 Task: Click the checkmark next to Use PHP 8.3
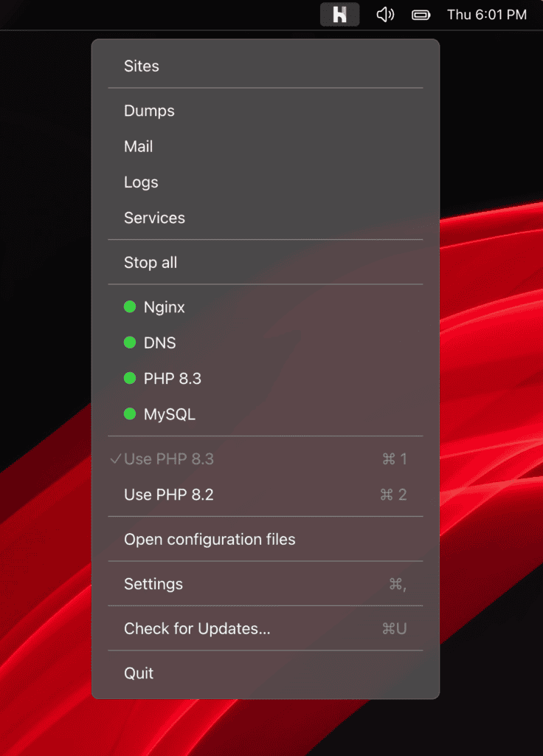115,459
